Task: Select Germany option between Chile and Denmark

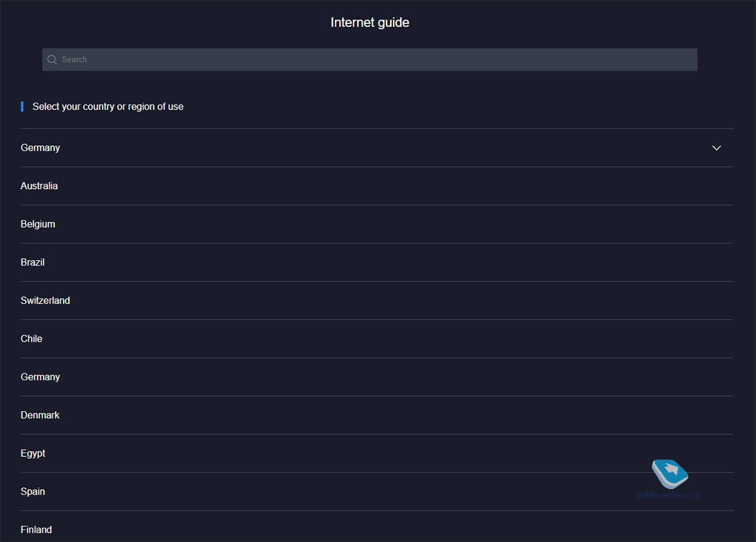Action: tap(40, 377)
